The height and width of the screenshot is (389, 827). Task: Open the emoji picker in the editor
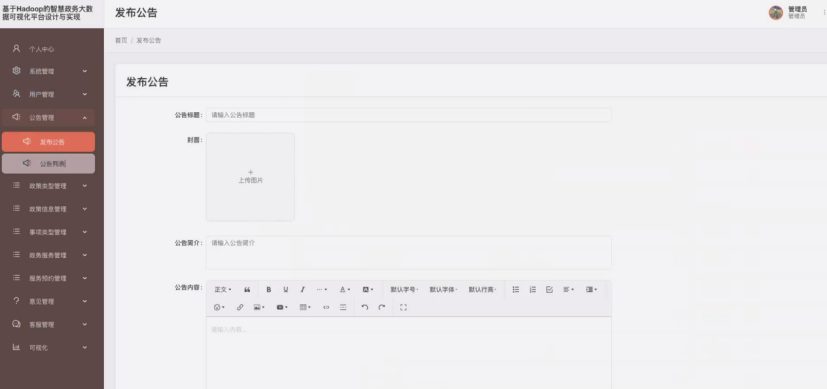click(219, 307)
